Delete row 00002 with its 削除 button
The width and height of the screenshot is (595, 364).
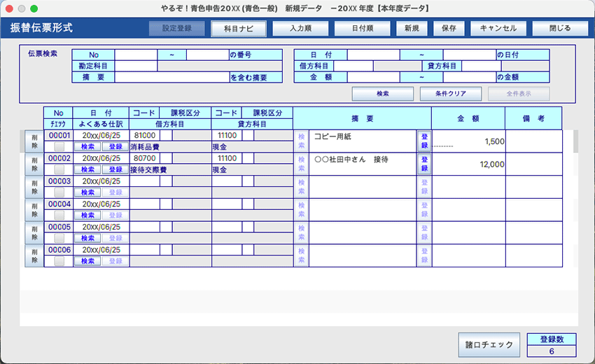click(x=33, y=164)
